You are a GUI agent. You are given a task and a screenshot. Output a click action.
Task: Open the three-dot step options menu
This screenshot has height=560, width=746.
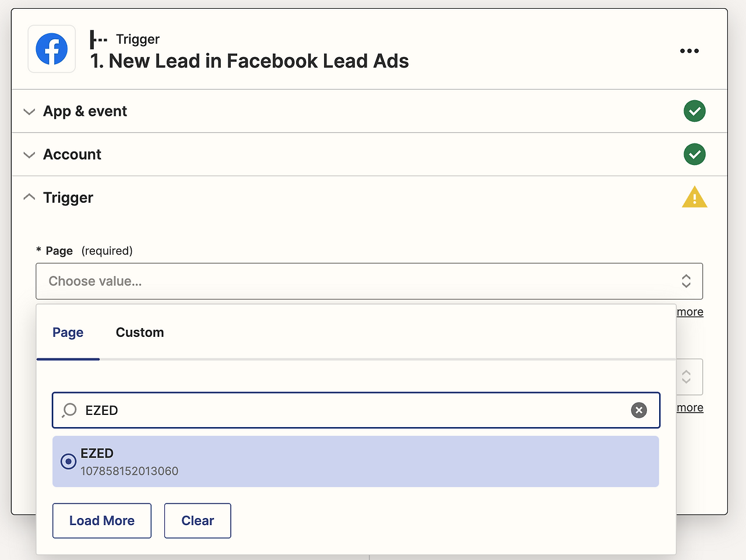click(689, 51)
